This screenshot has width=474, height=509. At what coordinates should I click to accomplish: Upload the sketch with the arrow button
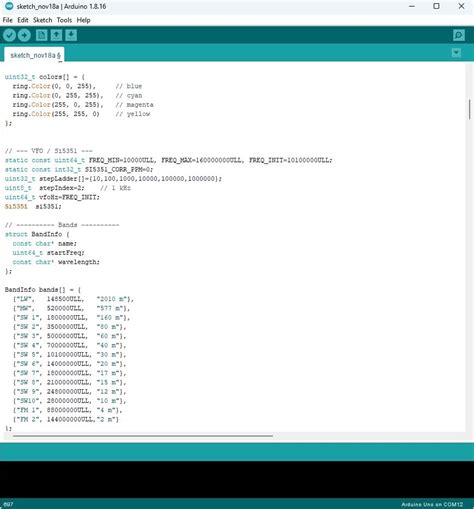24,35
